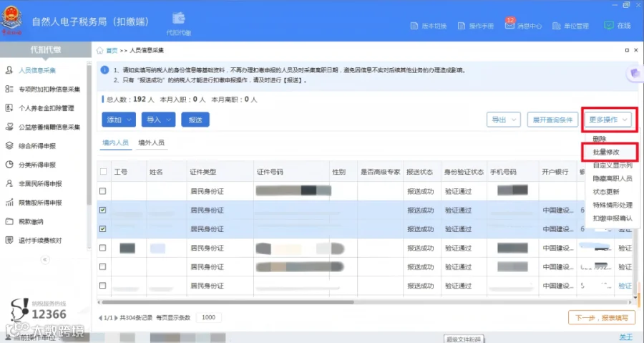
Task: Uncheck the third row's checked checkbox
Action: tap(102, 229)
